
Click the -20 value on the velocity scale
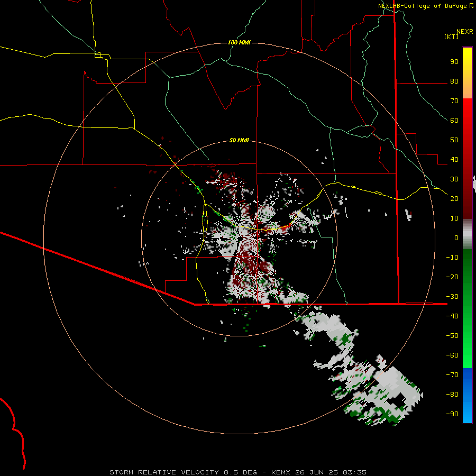point(452,277)
